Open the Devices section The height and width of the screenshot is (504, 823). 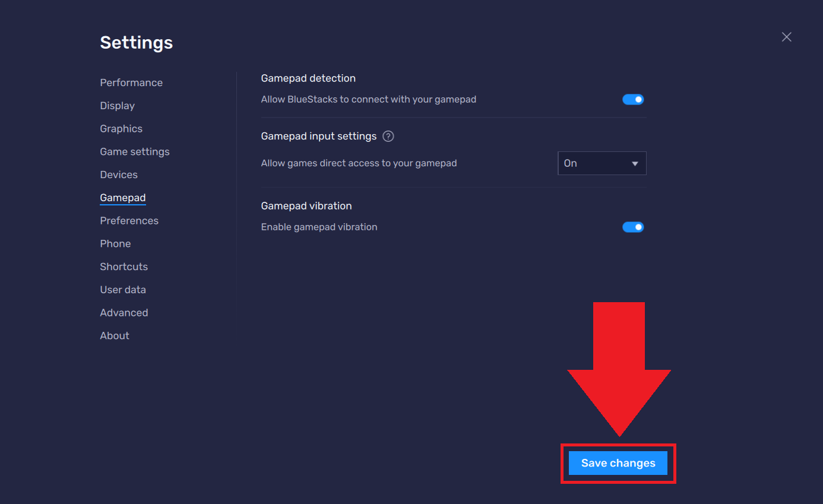pos(119,175)
